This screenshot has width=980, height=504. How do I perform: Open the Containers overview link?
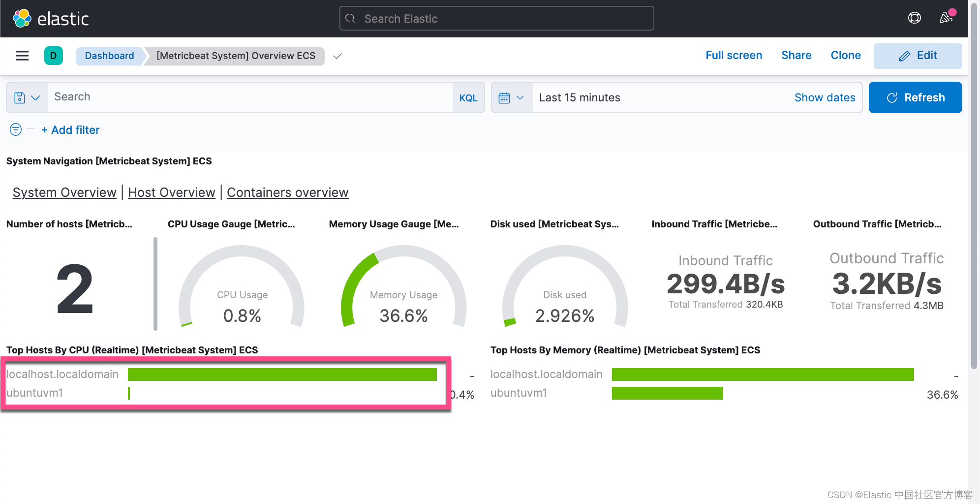point(288,192)
